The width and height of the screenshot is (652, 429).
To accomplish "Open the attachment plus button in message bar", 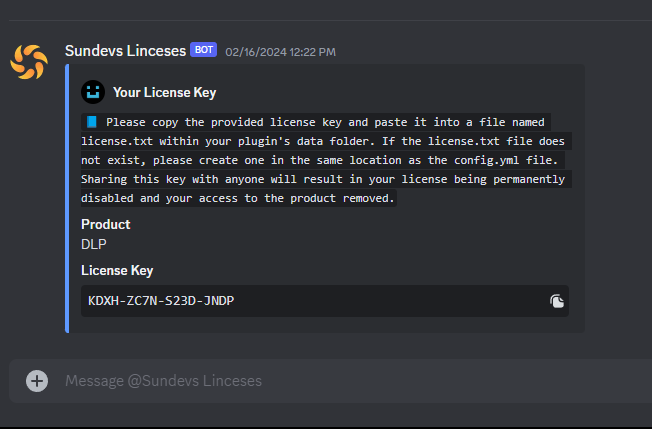I will [37, 381].
